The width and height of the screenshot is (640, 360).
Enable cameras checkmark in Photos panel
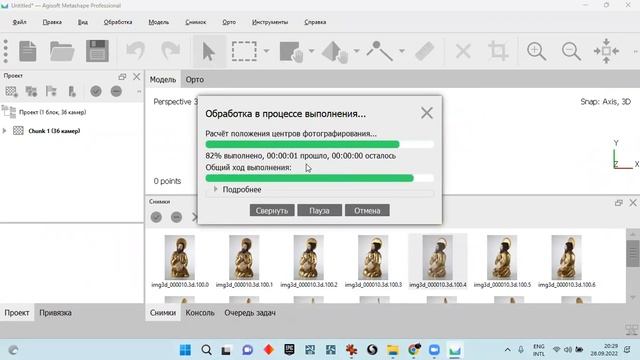tap(156, 217)
